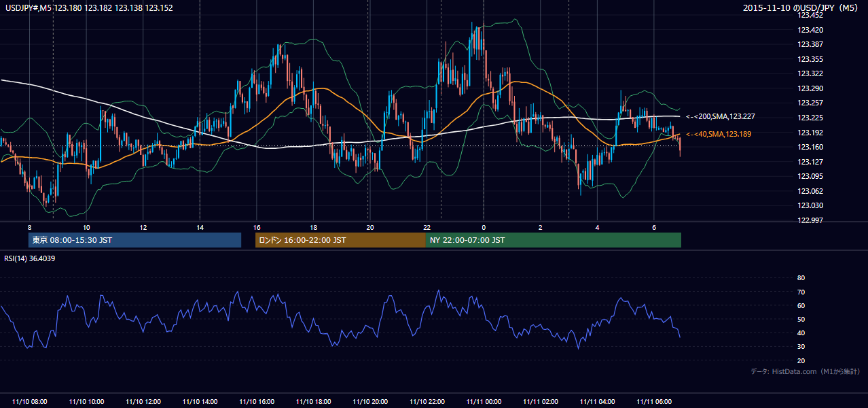
Task: Click hour label 18 under the price chart
Action: (x=313, y=226)
